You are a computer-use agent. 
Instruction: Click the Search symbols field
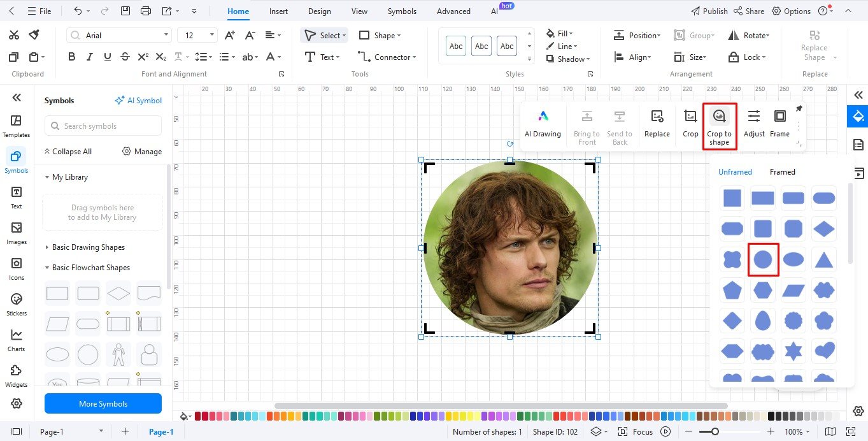pyautogui.click(x=103, y=126)
